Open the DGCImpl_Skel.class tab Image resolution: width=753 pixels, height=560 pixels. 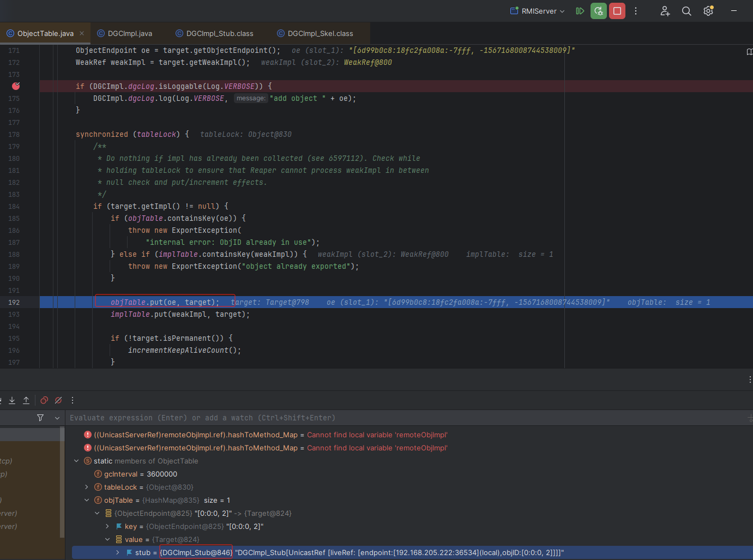click(x=320, y=33)
